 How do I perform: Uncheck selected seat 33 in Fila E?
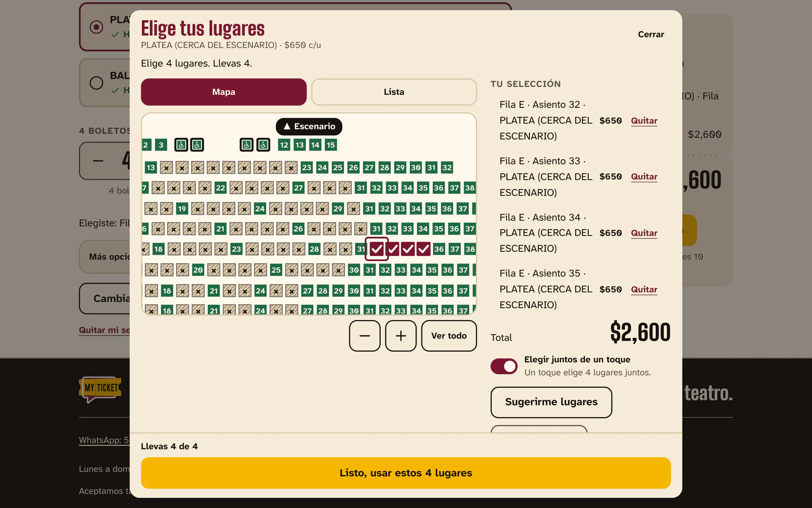coord(392,249)
